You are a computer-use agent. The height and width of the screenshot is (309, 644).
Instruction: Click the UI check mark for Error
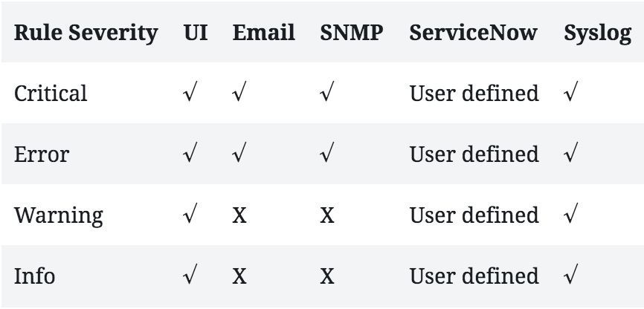[x=190, y=154]
